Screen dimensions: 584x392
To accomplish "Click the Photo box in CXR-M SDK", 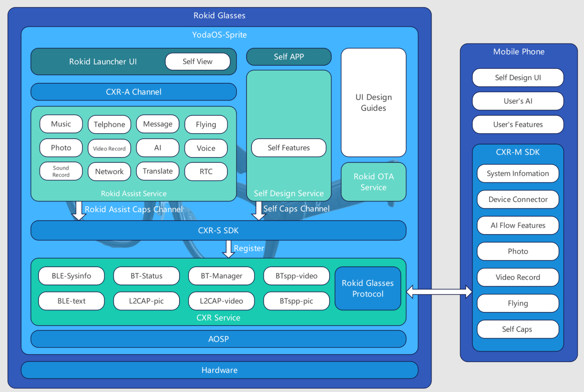I will click(x=518, y=251).
